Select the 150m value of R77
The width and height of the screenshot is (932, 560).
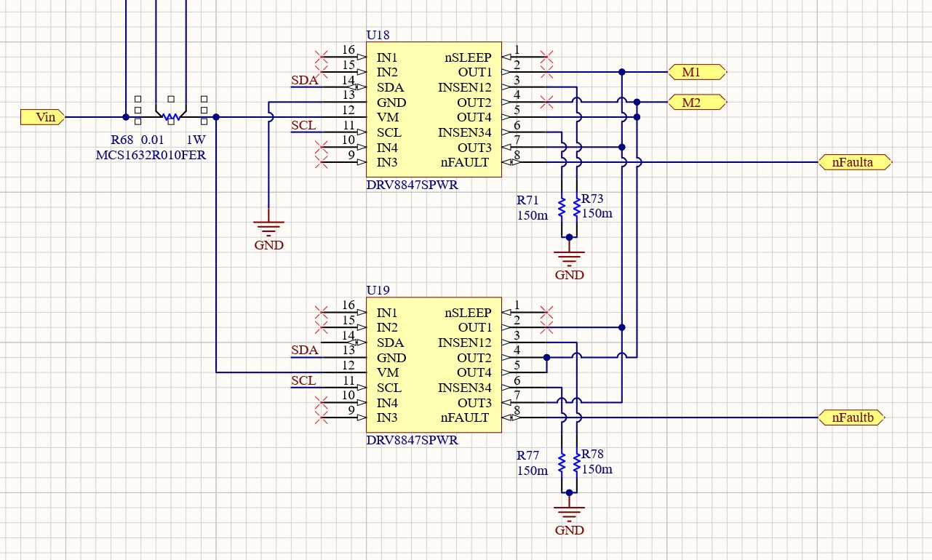(532, 471)
